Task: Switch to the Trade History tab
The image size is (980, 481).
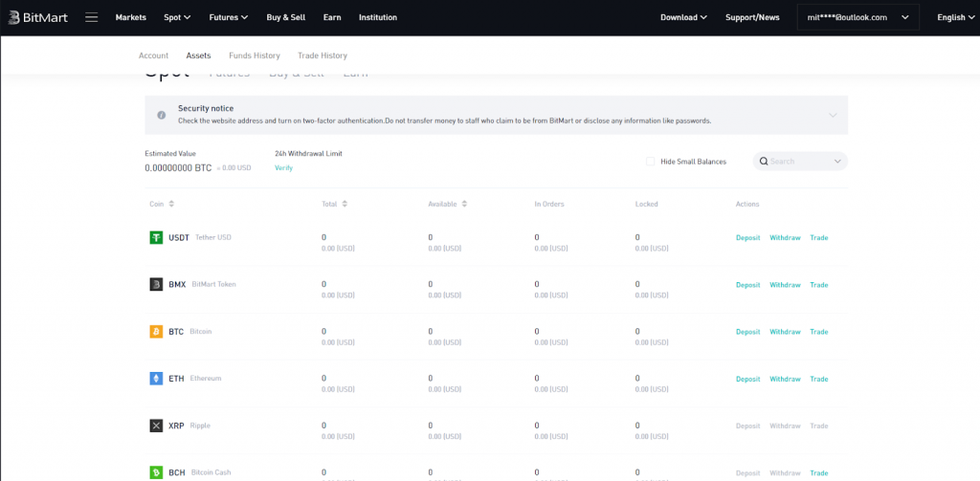Action: click(323, 55)
